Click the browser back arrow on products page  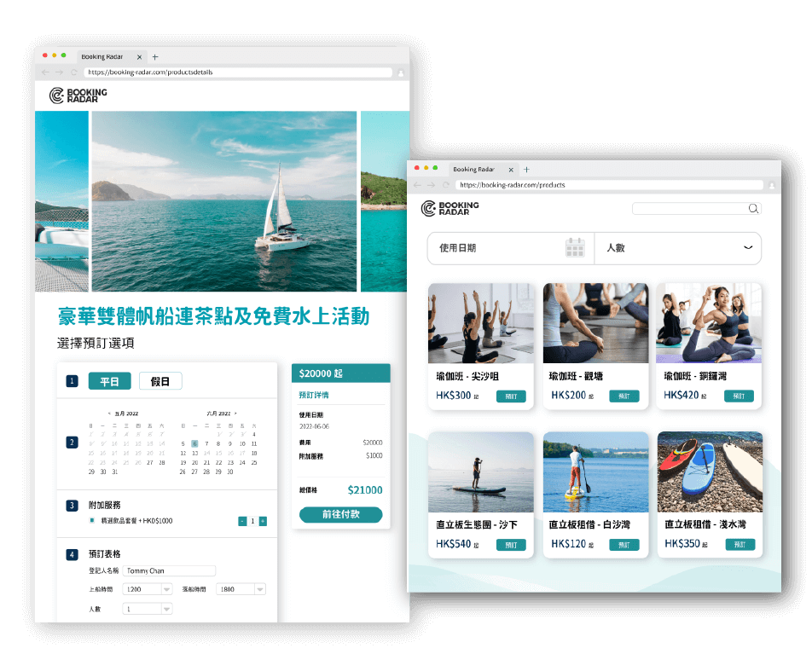point(416,185)
